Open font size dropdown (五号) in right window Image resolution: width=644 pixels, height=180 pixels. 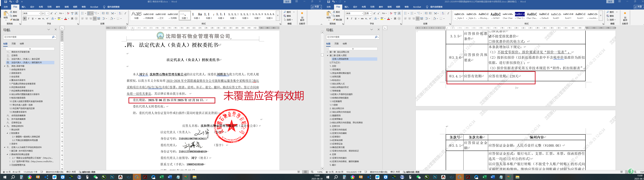371,13
